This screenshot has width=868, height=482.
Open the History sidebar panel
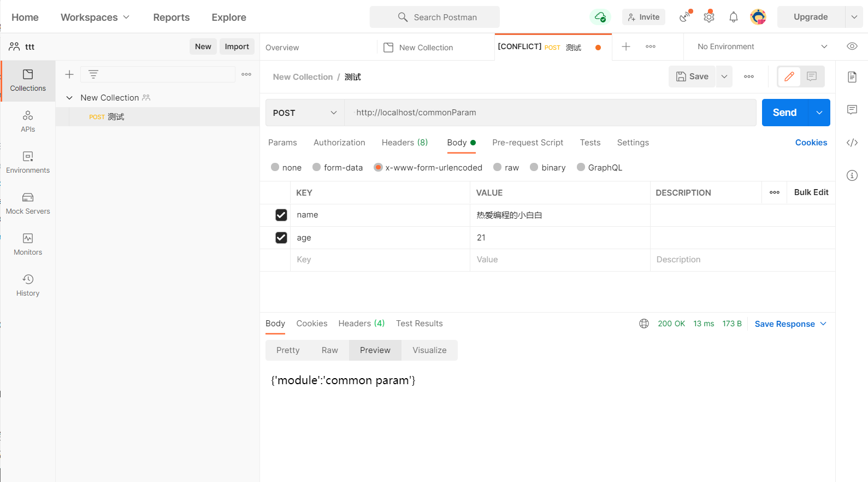click(28, 286)
